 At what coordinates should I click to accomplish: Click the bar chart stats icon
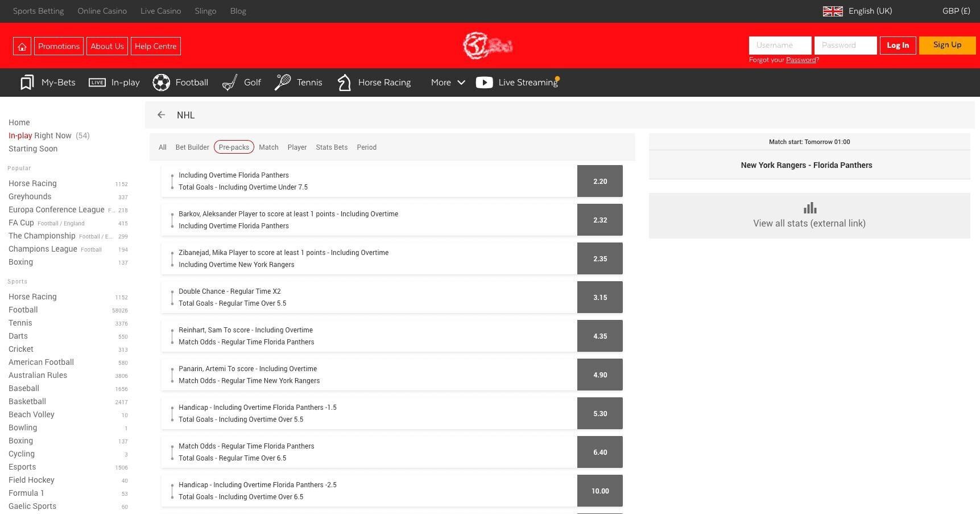(810, 208)
